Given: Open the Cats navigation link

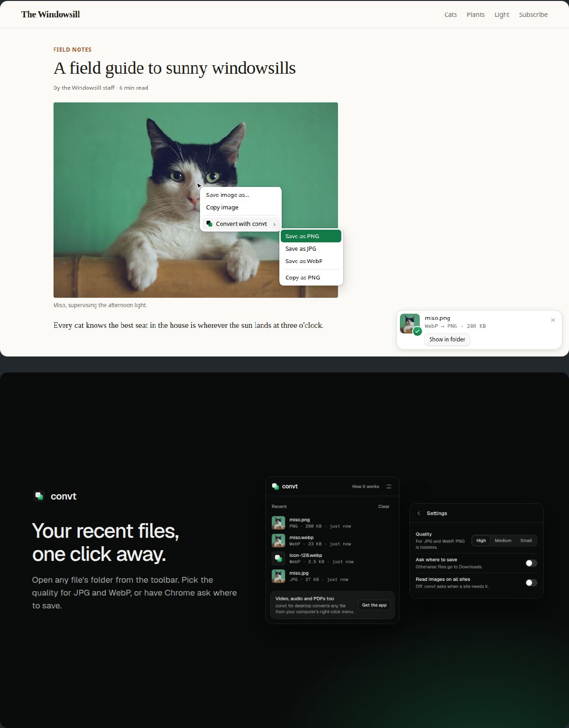Looking at the screenshot, I should tap(451, 15).
